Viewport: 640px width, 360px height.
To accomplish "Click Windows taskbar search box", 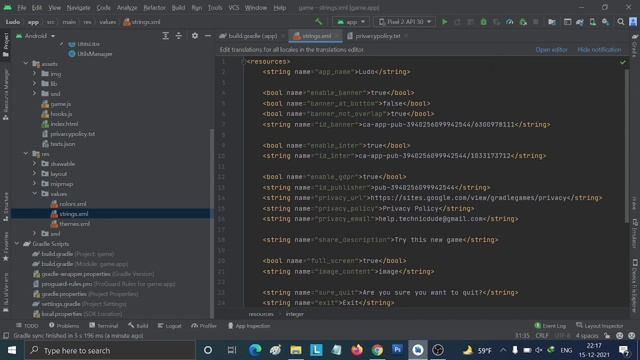I will (111, 350).
